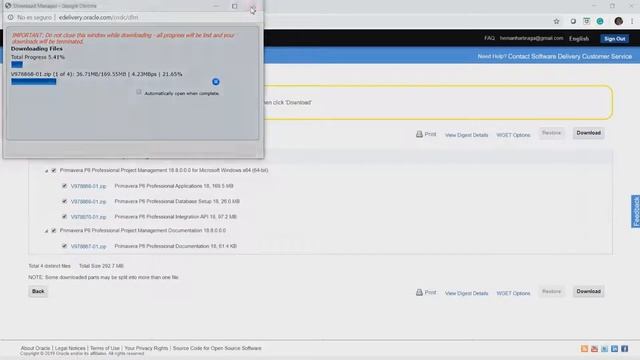Open Terms of Use footer link
Image resolution: width=640 pixels, height=360 pixels.
(105, 348)
